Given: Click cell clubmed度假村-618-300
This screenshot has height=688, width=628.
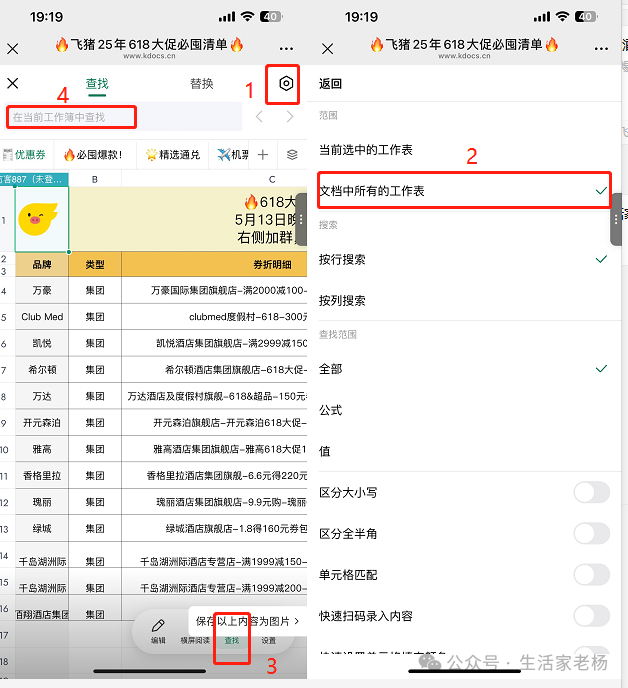Looking at the screenshot, I should click(x=214, y=317).
